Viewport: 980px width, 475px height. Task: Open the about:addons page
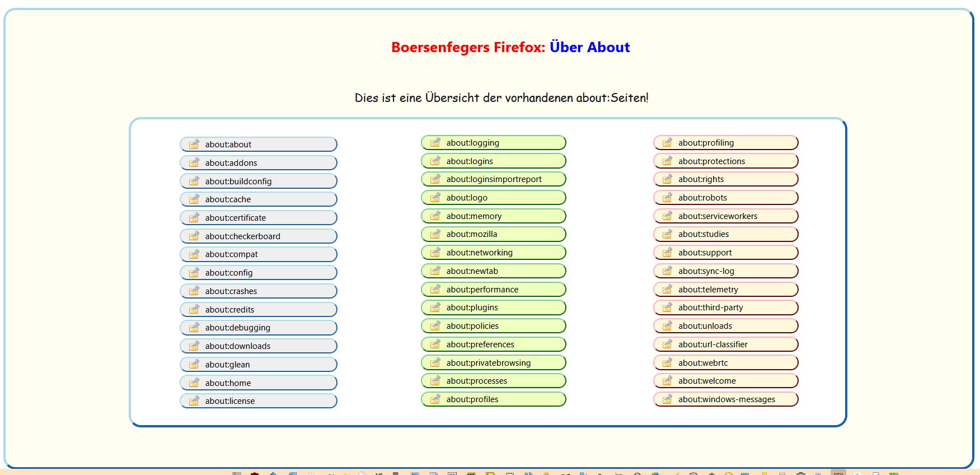tap(259, 163)
